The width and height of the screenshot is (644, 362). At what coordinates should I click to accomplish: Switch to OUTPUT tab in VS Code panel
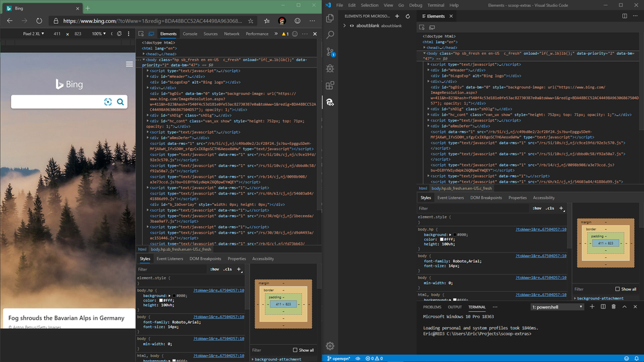click(x=454, y=307)
